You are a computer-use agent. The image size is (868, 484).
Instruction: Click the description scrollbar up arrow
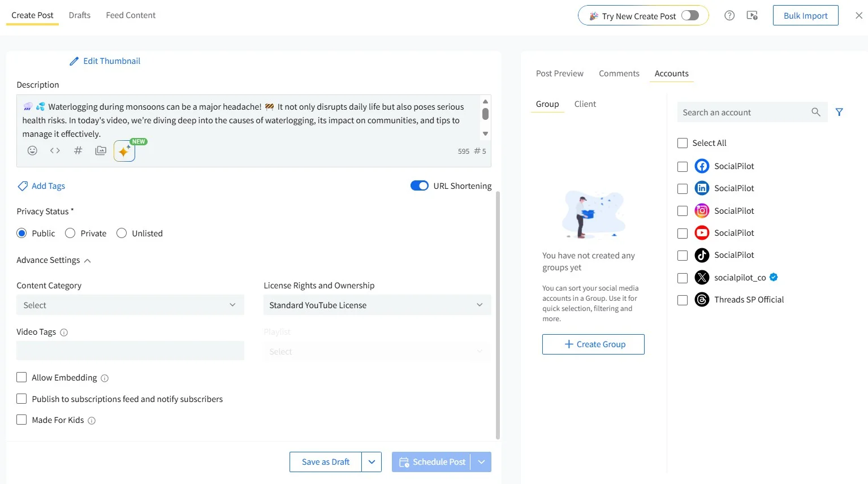[485, 101]
